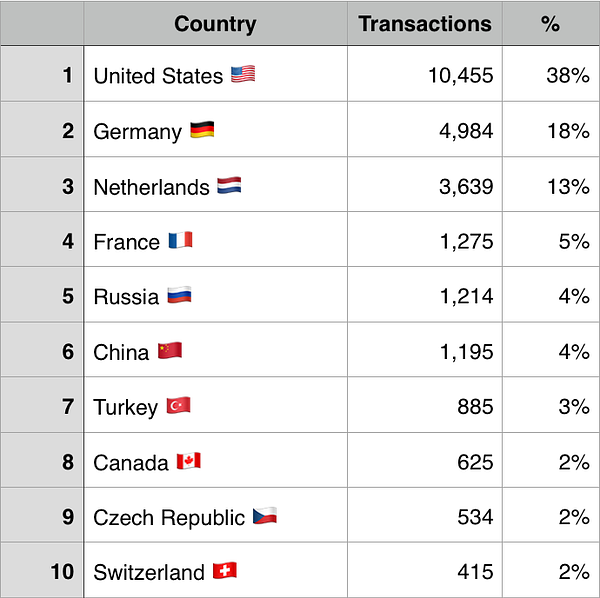Select row number 10 header

click(42, 572)
